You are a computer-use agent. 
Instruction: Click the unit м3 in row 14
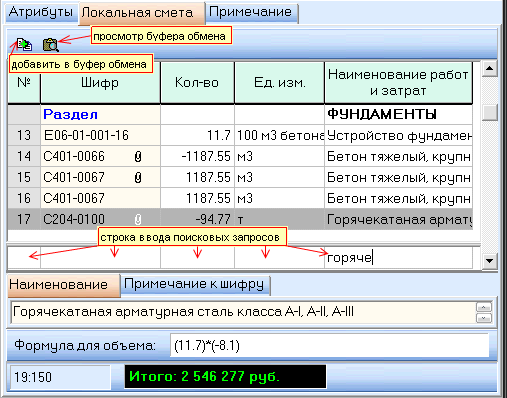tap(279, 156)
